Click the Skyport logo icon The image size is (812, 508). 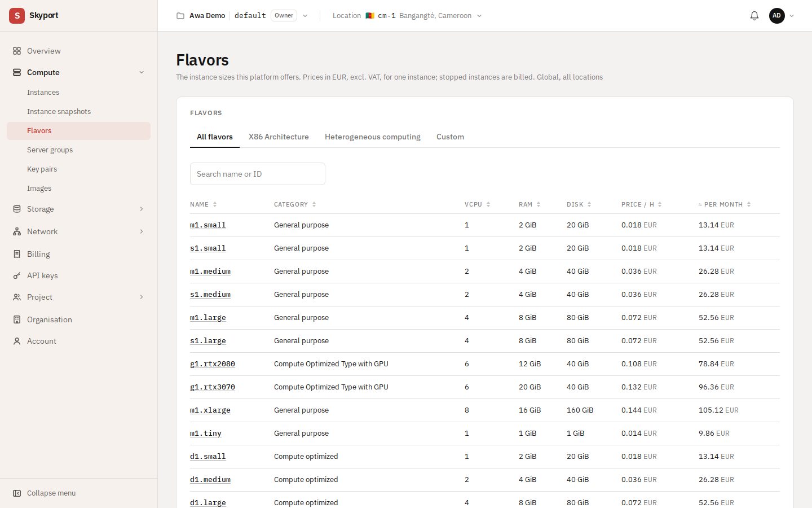pyautogui.click(x=17, y=16)
